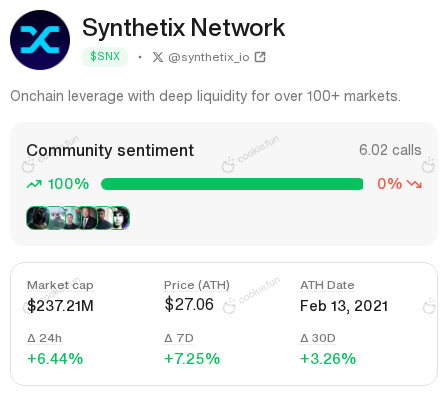Select the last community caller avatar

coord(120,218)
